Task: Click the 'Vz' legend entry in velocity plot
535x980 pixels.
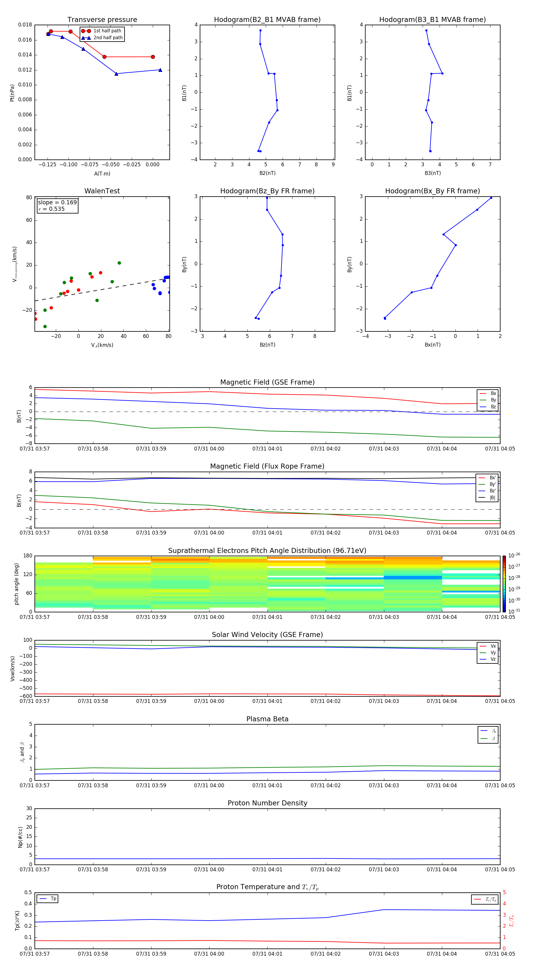Action: click(488, 659)
